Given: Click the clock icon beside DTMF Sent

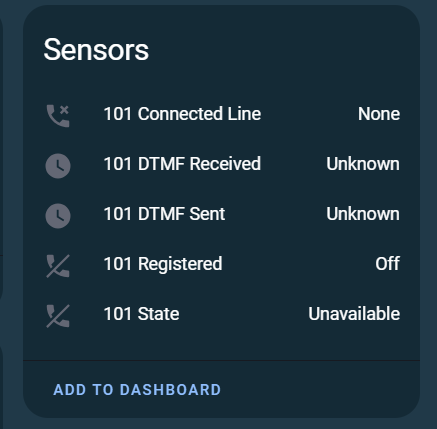Looking at the screenshot, I should coord(58,216).
